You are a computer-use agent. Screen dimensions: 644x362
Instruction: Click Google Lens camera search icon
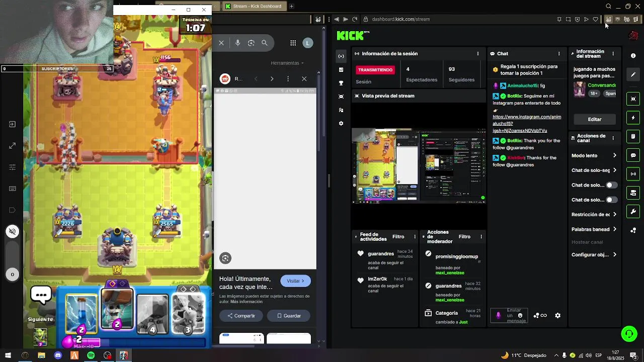tap(251, 43)
